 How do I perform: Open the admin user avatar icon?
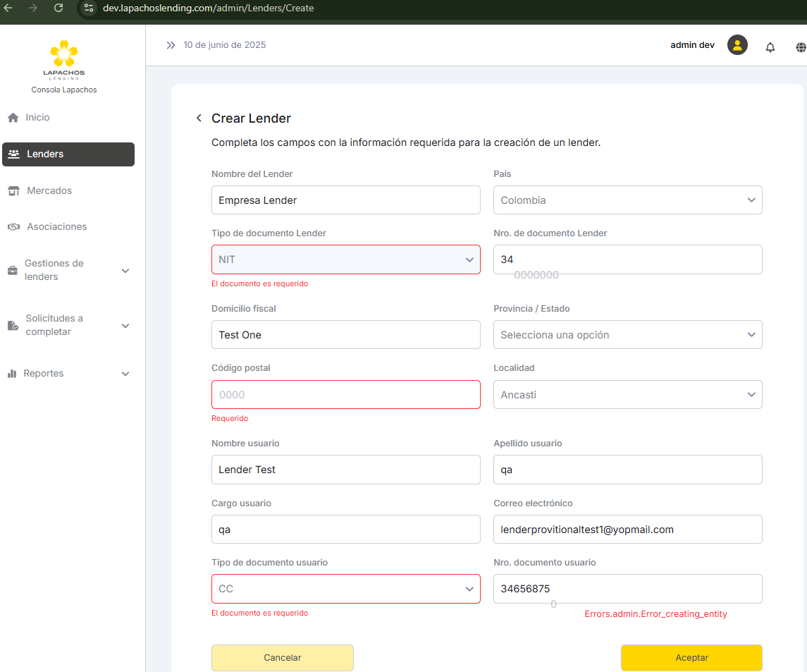pyautogui.click(x=737, y=45)
